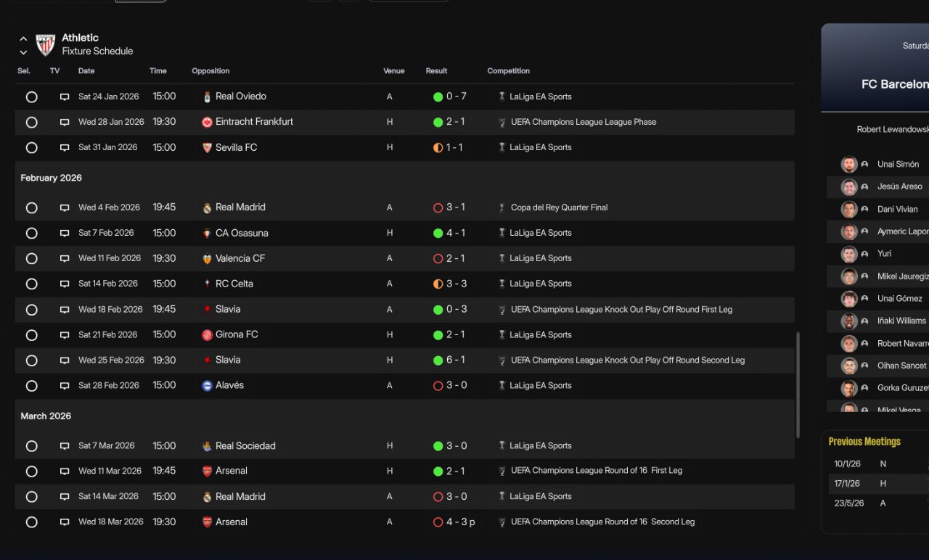Sort fixtures by the Date column header
929x560 pixels.
(x=86, y=71)
